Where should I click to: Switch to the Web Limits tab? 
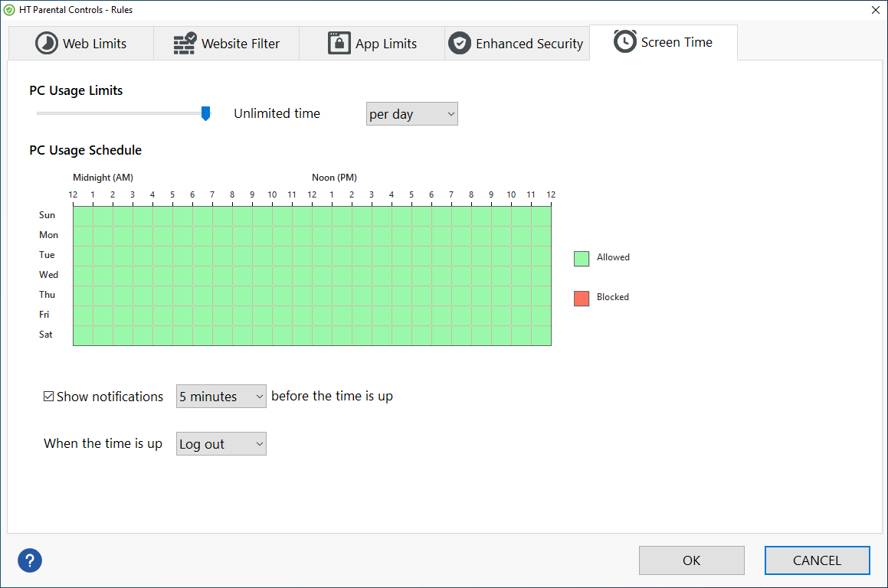pos(81,43)
